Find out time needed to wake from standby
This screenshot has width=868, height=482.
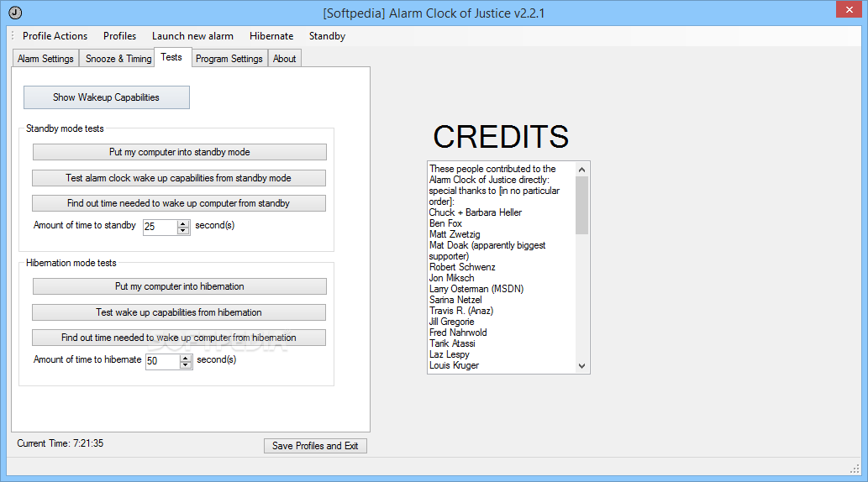pyautogui.click(x=179, y=203)
